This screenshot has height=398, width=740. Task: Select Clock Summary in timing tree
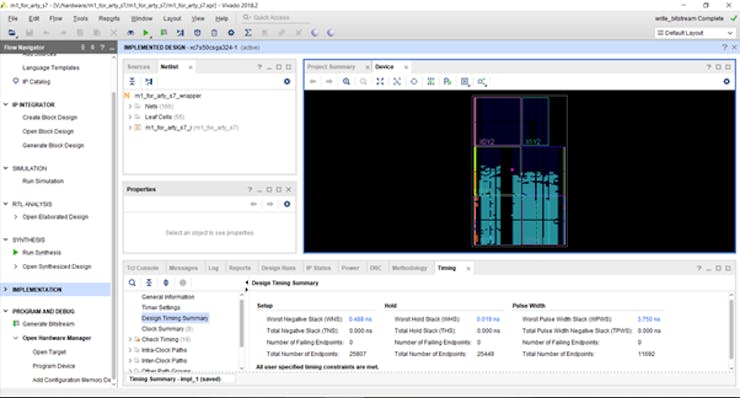[x=167, y=329]
